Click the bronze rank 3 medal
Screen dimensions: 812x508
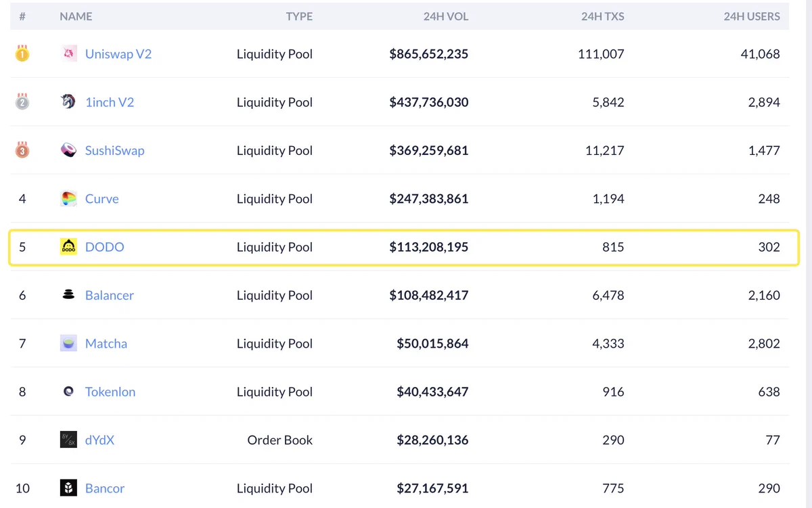pos(22,150)
